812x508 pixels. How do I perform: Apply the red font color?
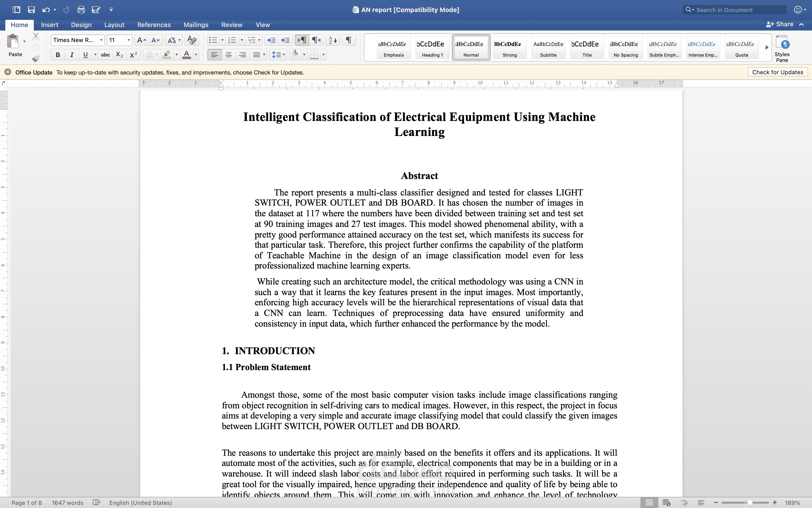point(187,55)
